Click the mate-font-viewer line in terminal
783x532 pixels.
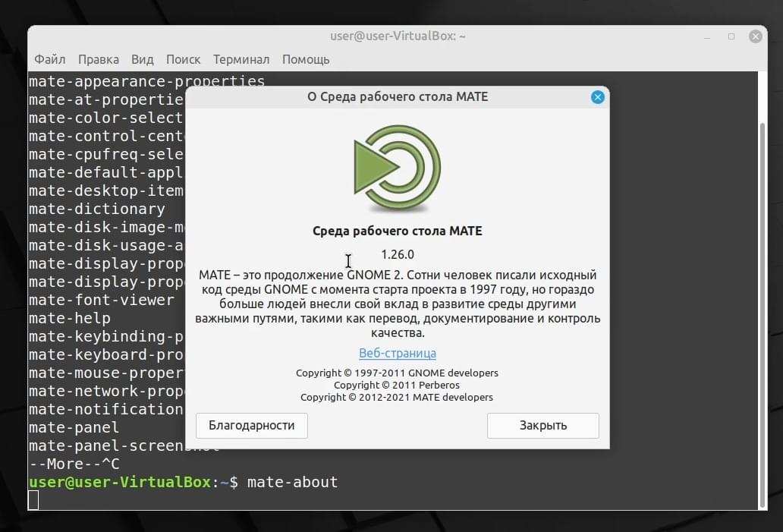click(x=102, y=301)
